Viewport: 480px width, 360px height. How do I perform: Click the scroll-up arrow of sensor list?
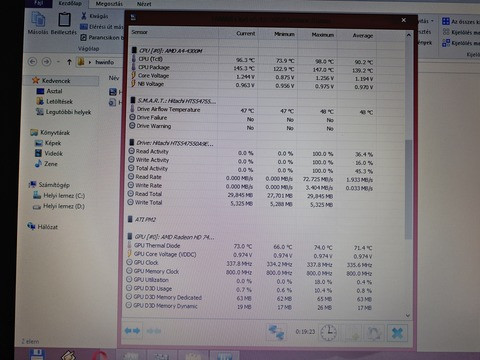coord(409,35)
